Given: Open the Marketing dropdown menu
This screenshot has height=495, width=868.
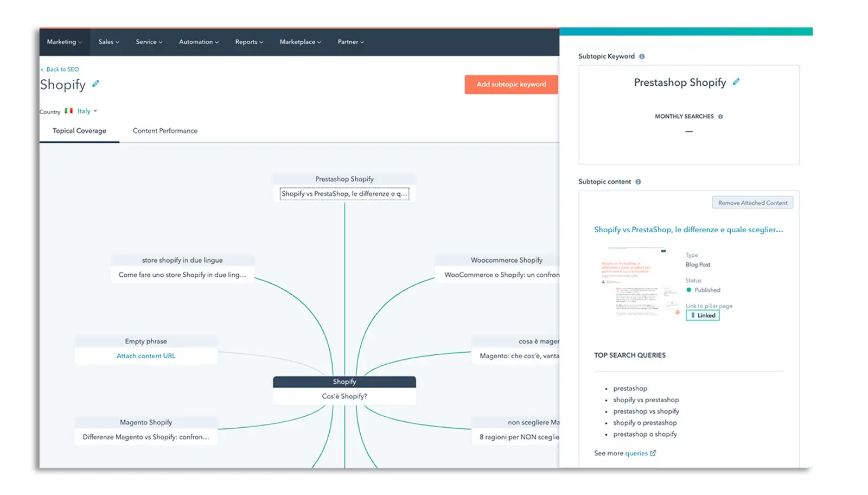Looking at the screenshot, I should point(65,42).
